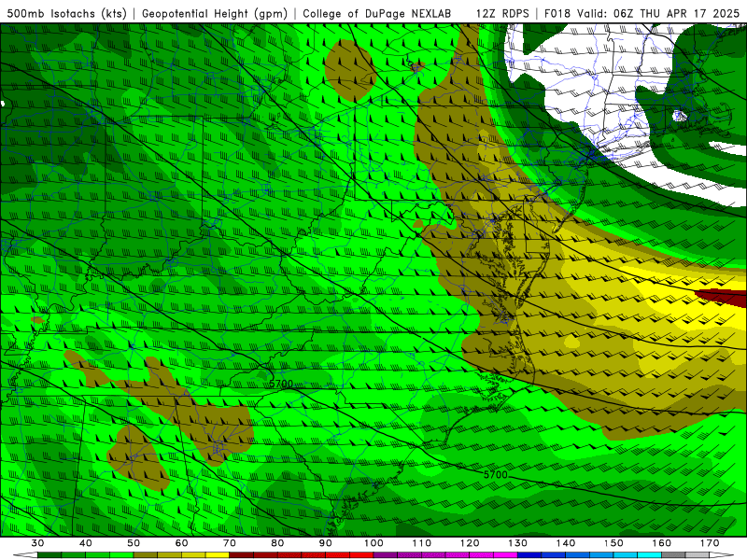Click the legend value 100
747x560 pixels.
[x=373, y=543]
